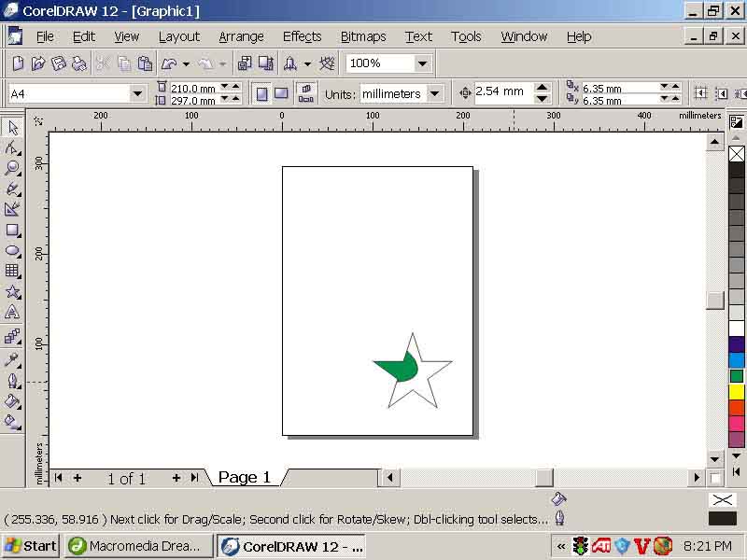747x560 pixels.
Task: Select the Eyedropper tool
Action: point(12,359)
